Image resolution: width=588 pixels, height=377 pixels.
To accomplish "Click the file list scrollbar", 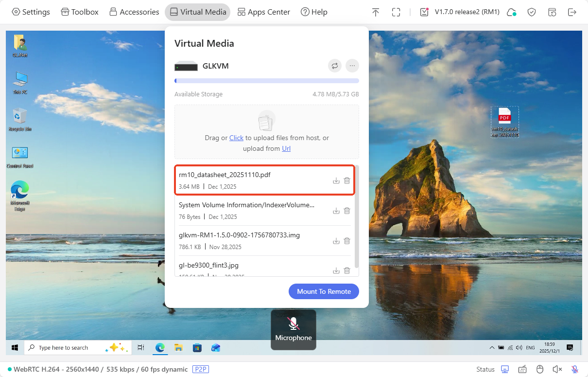I will (357, 216).
